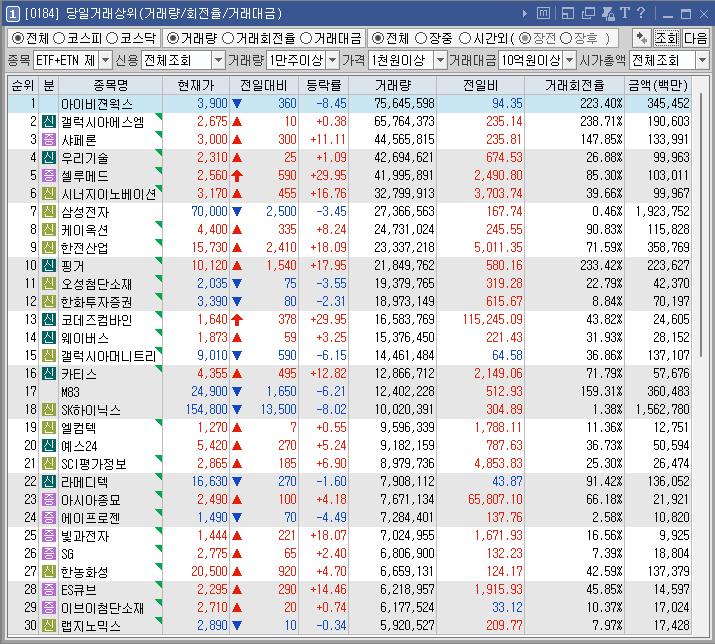Screen dimensions: 715x644
Task: Select the M83 stock name
Action: pos(70,392)
